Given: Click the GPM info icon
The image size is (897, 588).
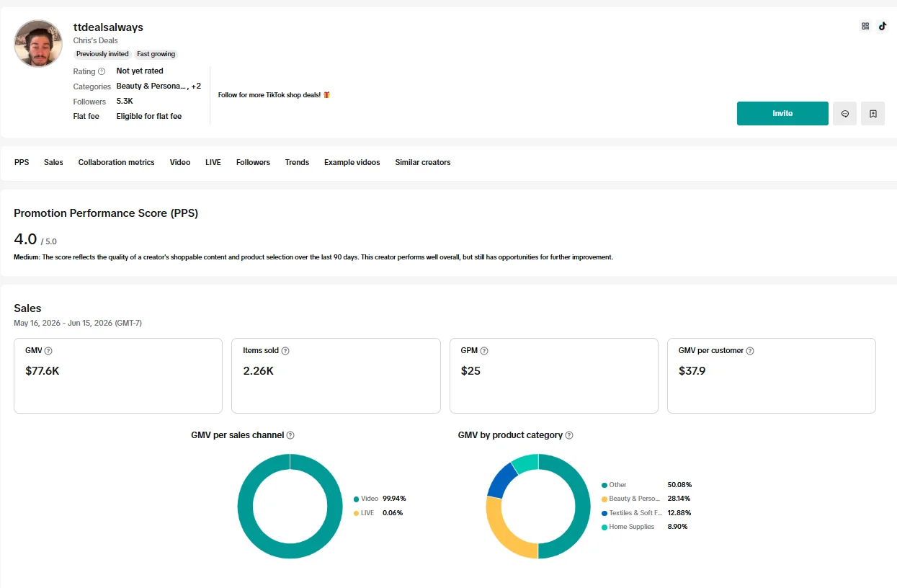Looking at the screenshot, I should coord(484,351).
